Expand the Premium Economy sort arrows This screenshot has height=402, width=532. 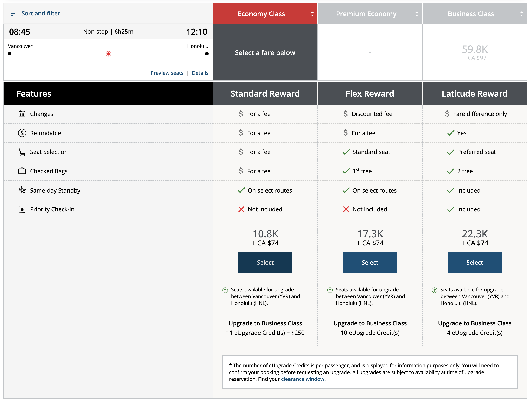tap(417, 14)
